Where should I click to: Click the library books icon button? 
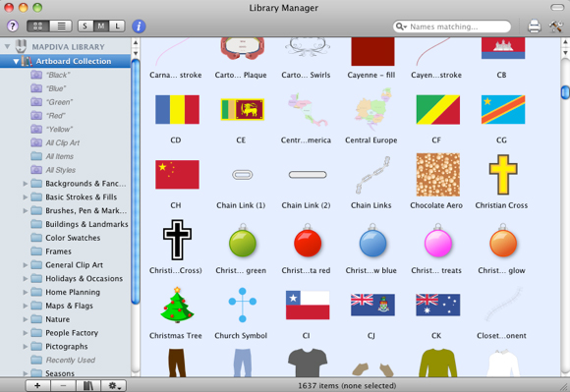[x=88, y=385]
